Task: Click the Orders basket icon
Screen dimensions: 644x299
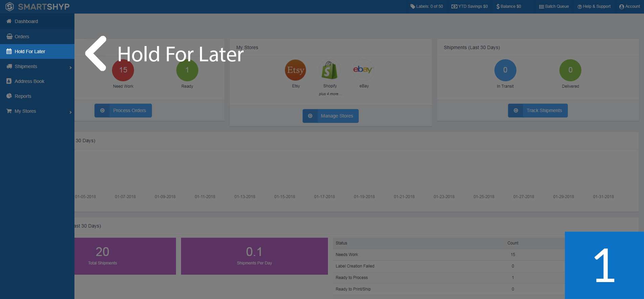Action: point(9,37)
